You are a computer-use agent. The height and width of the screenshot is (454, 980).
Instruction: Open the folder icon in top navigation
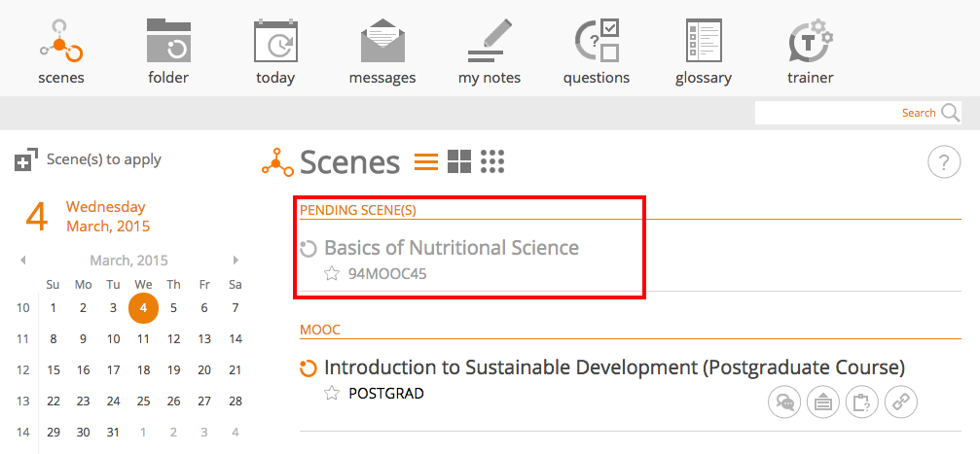[x=168, y=41]
